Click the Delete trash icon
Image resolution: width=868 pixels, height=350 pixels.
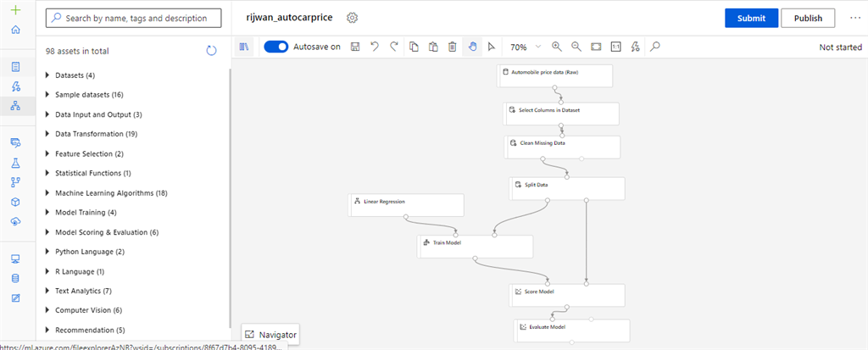click(x=453, y=47)
